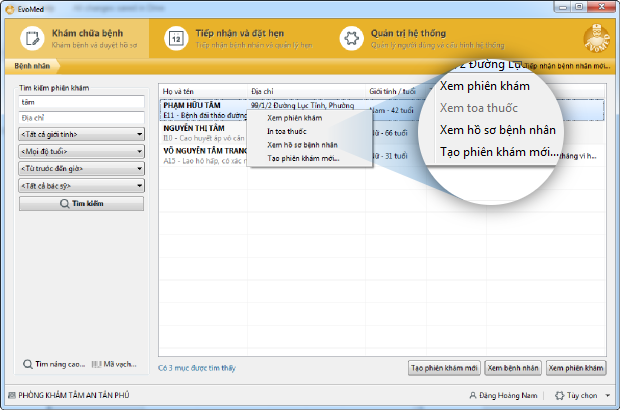620x410 pixels.
Task: Click the 31 tuổi cell
Action: coord(389,156)
